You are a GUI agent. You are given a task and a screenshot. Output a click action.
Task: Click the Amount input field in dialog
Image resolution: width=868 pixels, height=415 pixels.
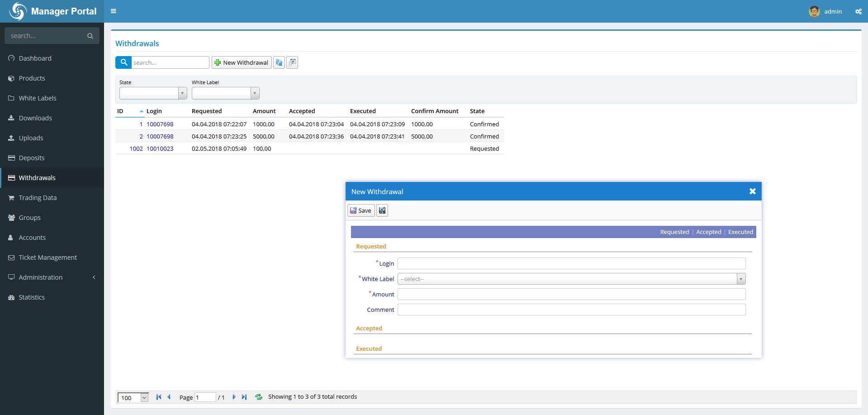(571, 295)
